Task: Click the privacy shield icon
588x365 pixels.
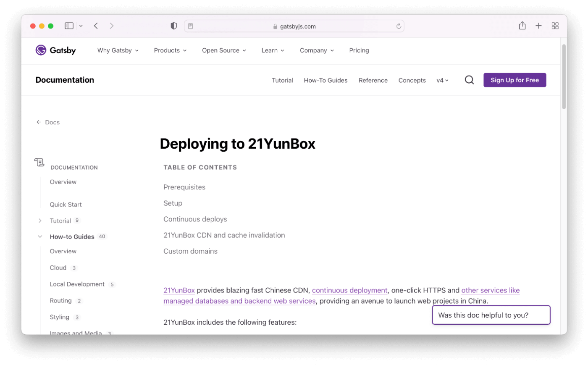Action: [174, 26]
